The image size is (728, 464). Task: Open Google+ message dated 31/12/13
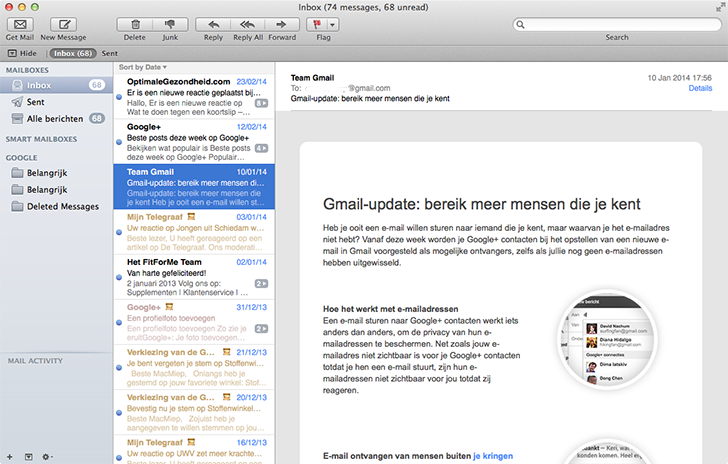(194, 321)
